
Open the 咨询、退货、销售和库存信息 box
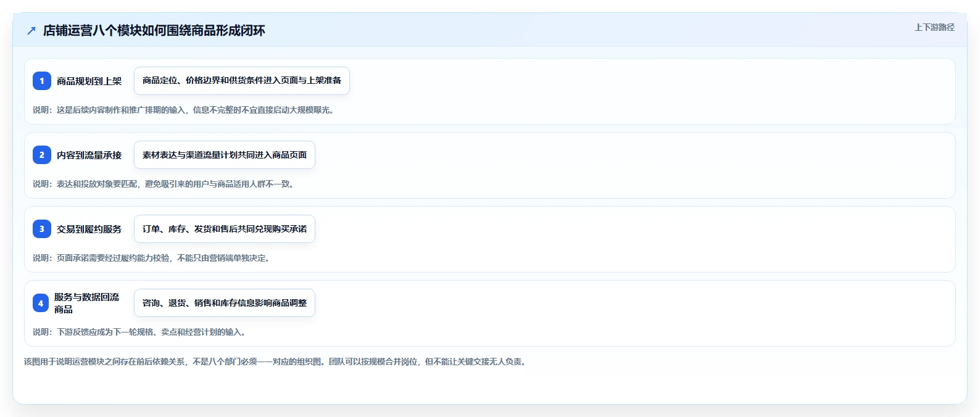[225, 303]
